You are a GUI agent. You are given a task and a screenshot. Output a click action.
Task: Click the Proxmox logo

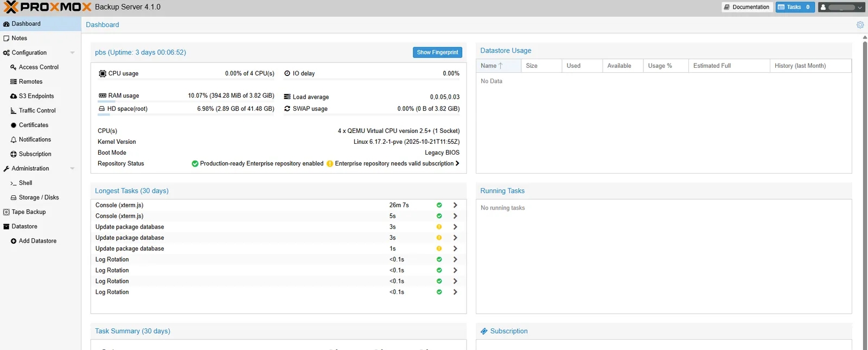[x=48, y=7]
